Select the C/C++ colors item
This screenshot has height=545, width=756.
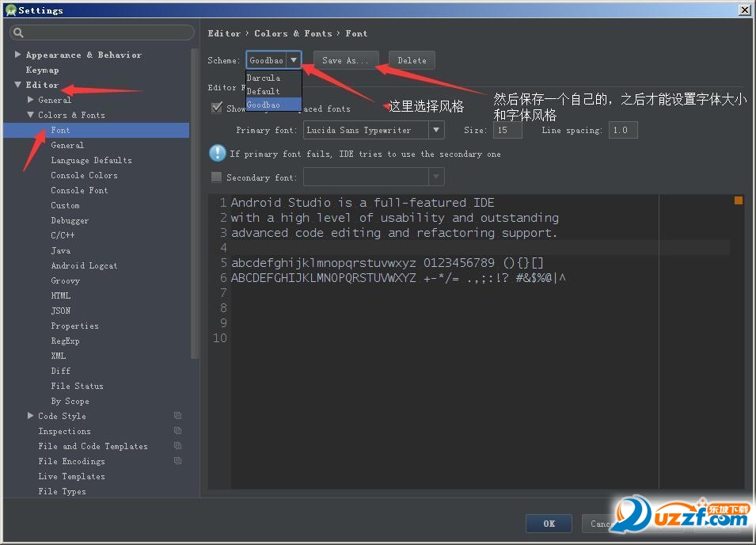(63, 235)
